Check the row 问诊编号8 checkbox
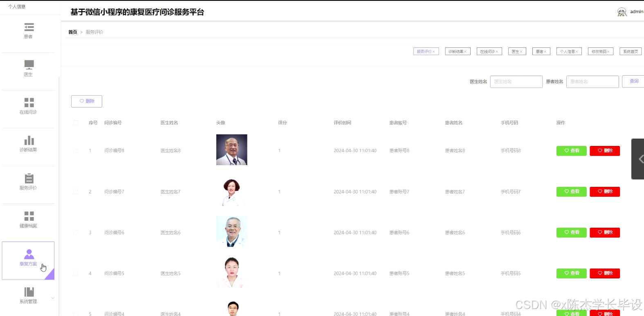Image resolution: width=644 pixels, height=316 pixels. click(x=76, y=151)
